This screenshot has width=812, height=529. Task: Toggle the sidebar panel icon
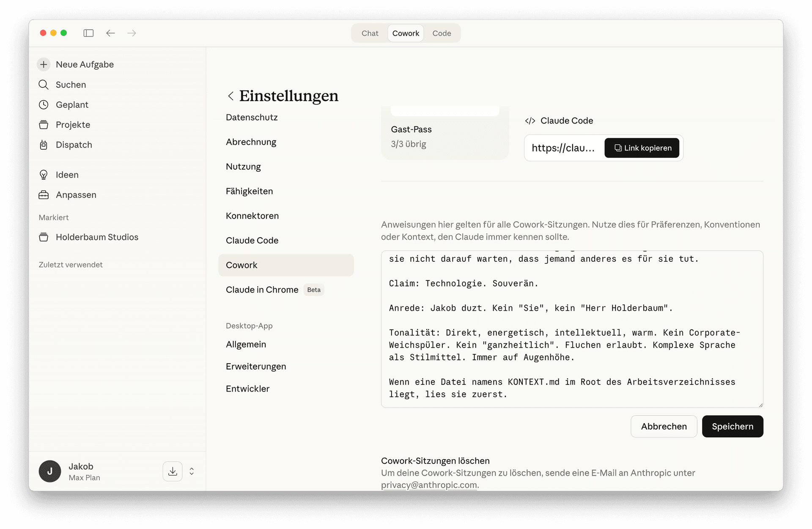(88, 33)
